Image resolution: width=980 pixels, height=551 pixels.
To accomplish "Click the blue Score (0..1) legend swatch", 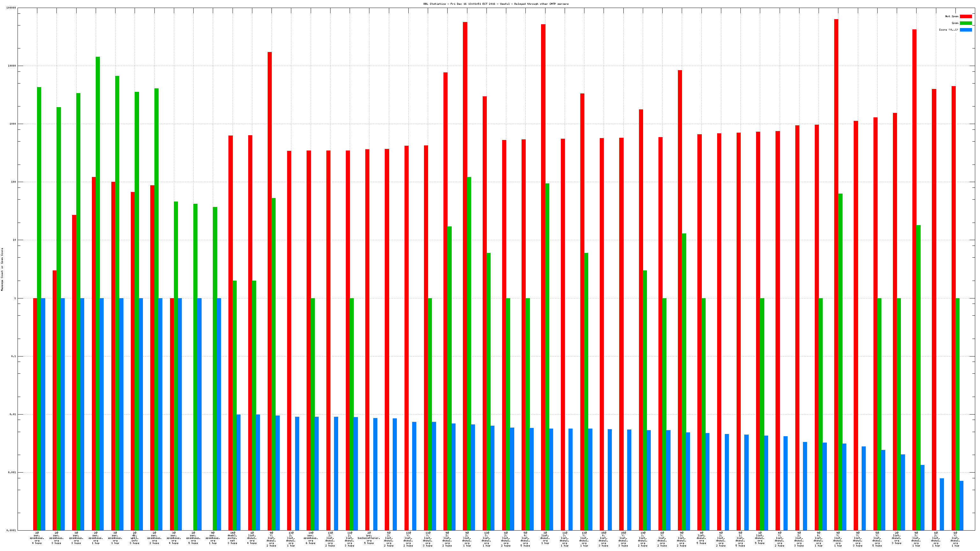I will pos(966,30).
